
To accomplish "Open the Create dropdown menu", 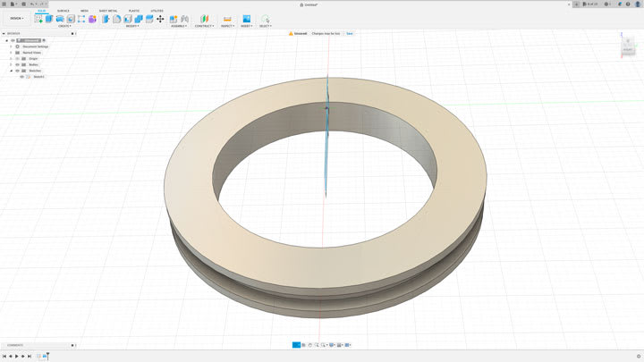I will 64,26.
